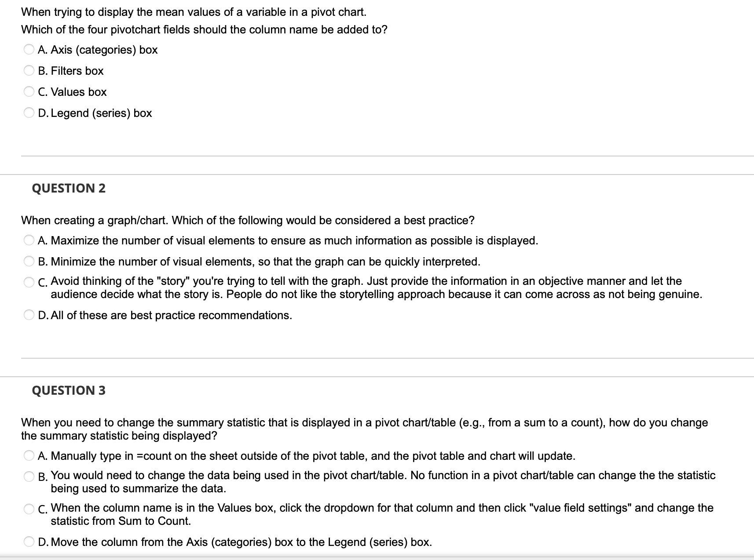Select answer B Filters box
The width and height of the screenshot is (754, 560).
click(29, 70)
